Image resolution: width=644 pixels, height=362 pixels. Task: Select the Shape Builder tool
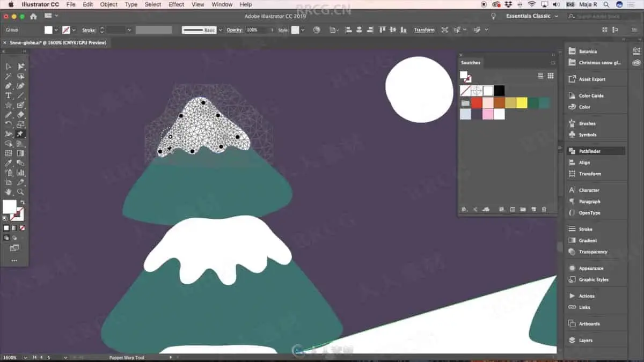tap(9, 144)
